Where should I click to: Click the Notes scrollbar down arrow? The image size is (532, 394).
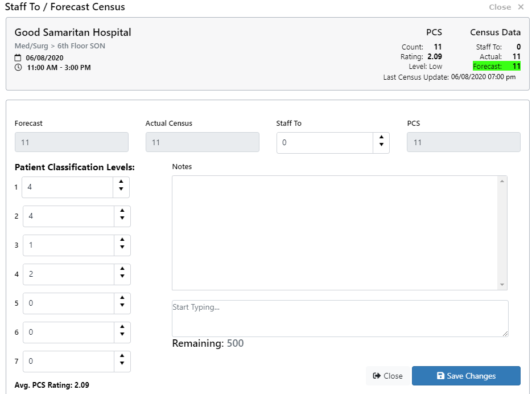tap(501, 284)
